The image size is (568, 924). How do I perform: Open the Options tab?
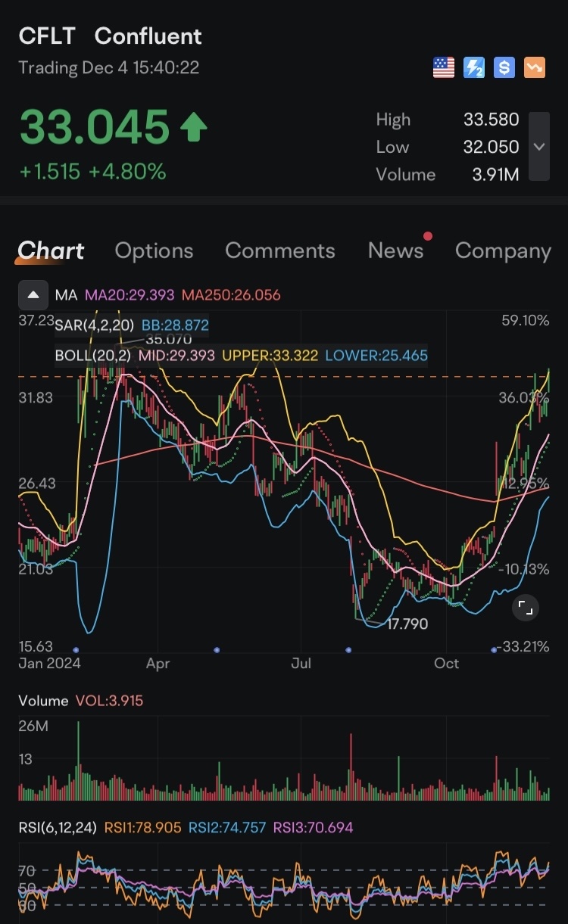[154, 250]
